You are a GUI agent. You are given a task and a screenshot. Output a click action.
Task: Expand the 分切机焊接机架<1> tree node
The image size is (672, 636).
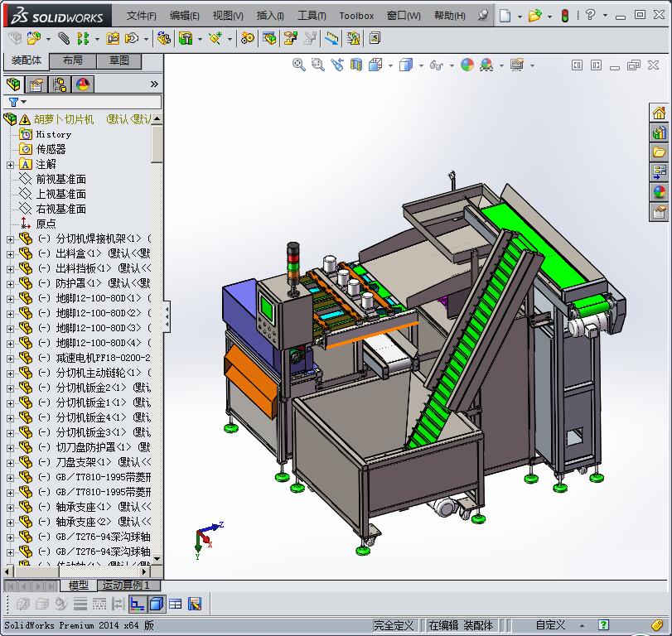10,238
